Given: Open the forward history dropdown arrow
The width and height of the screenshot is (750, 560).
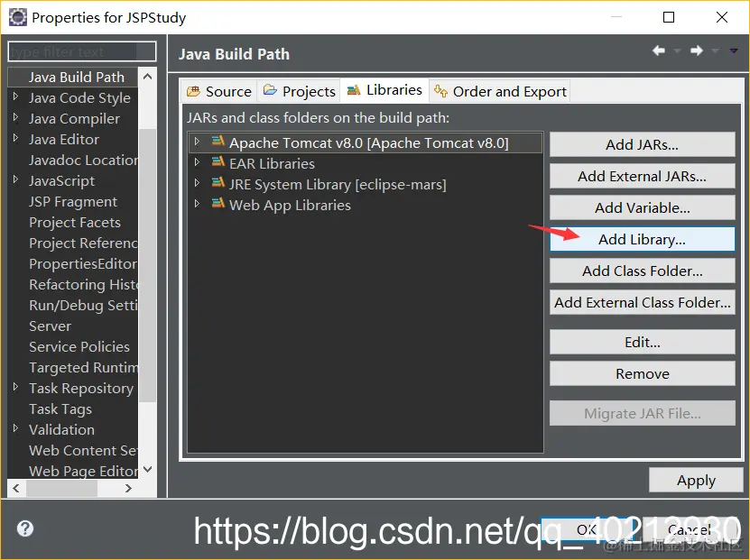Looking at the screenshot, I should tap(715, 50).
